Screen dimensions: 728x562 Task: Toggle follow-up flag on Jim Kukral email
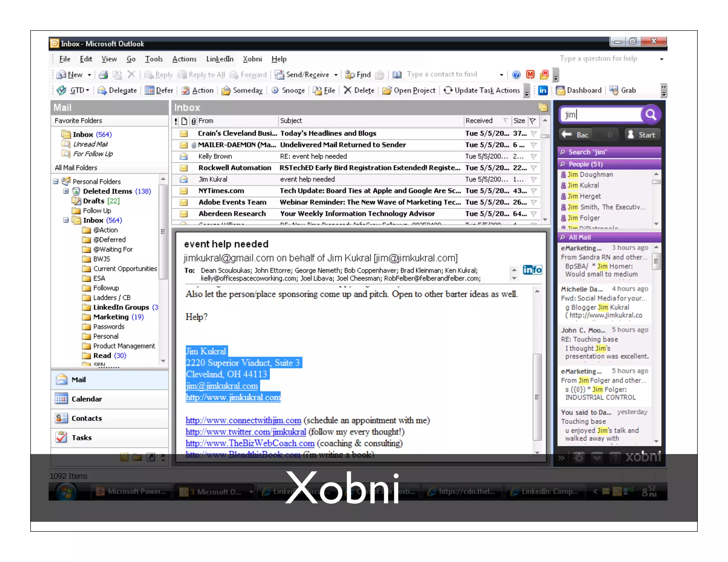click(534, 179)
